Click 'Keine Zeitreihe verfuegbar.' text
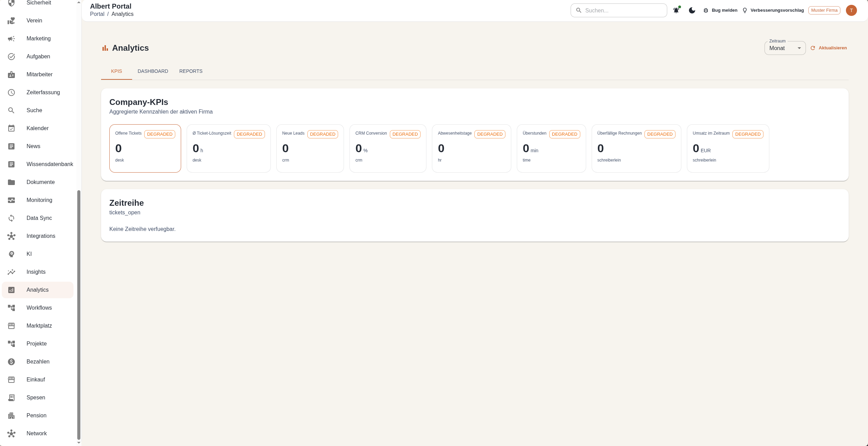The image size is (868, 446). [142, 229]
